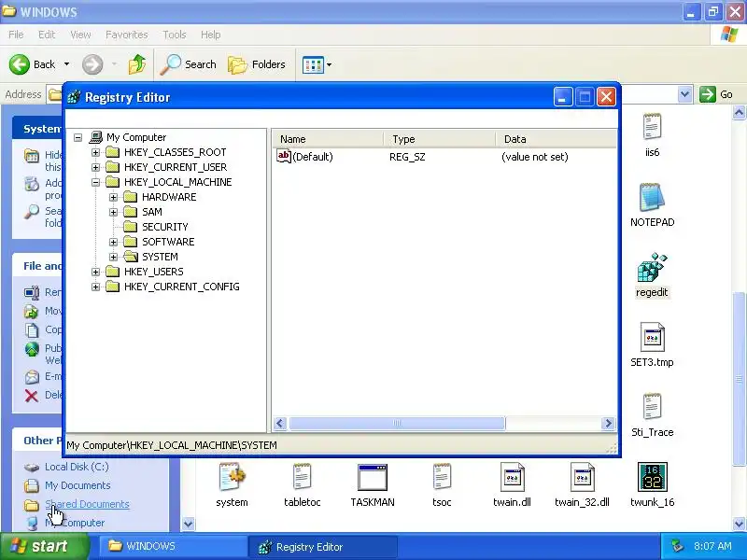Viewport: 747px width, 560px height.
Task: Toggle the Folders pane button
Action: (257, 64)
